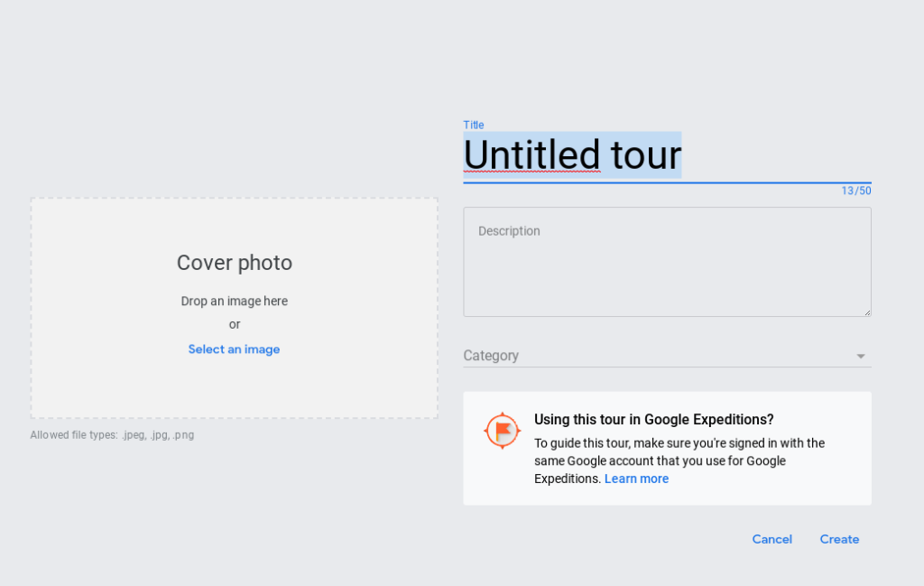Click the Google Expeditions flag icon
924x586 pixels.
(x=502, y=431)
